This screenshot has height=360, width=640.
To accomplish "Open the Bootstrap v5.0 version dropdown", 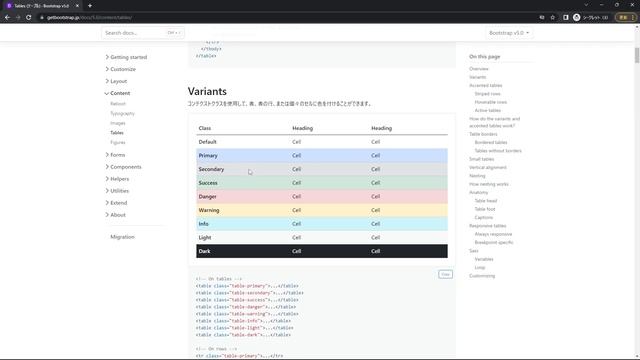I will 509,33.
